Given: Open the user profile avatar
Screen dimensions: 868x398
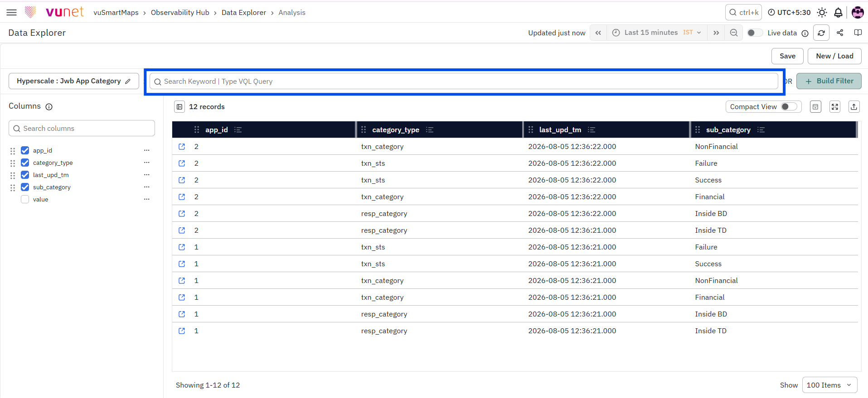Looking at the screenshot, I should pyautogui.click(x=858, y=12).
